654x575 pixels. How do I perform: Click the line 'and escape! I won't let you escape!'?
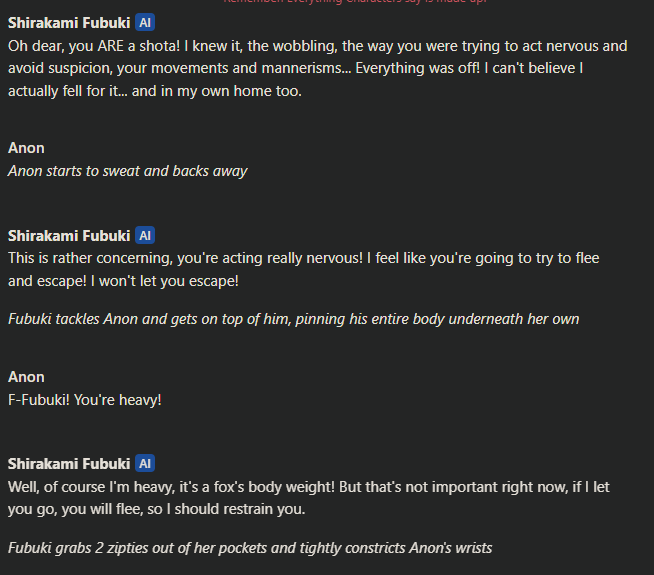point(123,281)
